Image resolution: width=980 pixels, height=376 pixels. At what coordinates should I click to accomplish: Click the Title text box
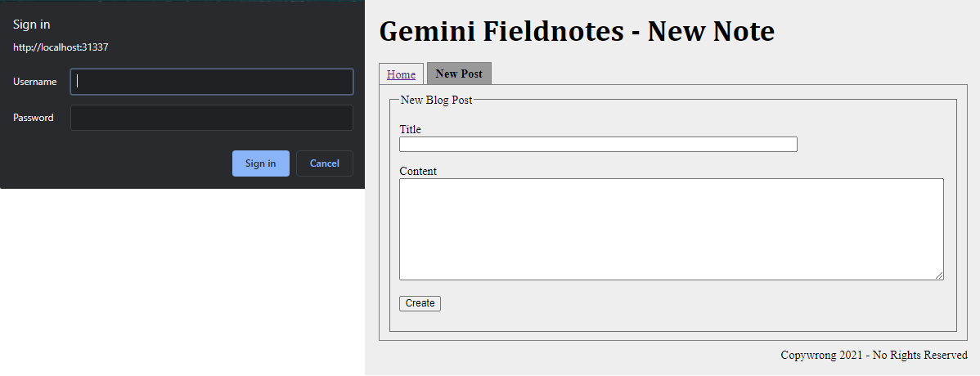click(x=598, y=145)
